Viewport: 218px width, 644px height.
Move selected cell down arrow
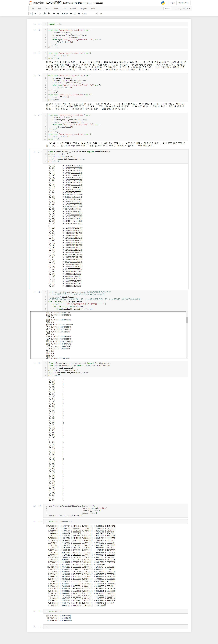[58, 14]
